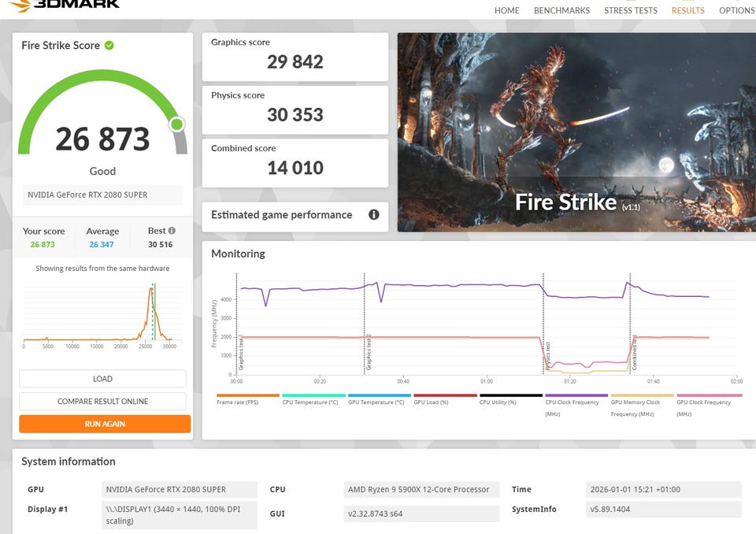This screenshot has height=534, width=756.
Task: Click the Best value 30 516
Action: (x=160, y=245)
